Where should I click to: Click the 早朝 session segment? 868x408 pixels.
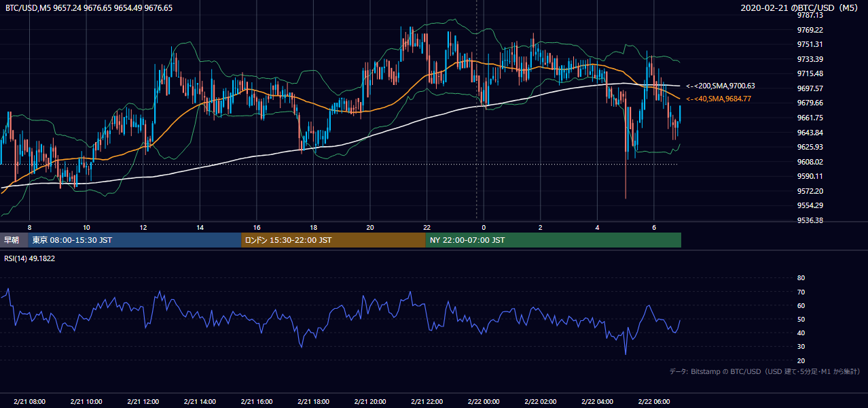point(14,240)
